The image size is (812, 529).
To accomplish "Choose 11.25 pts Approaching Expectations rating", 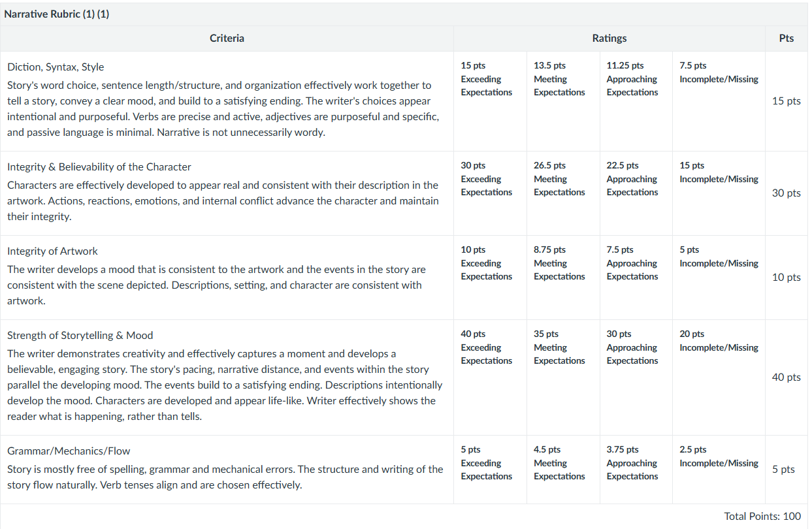I will 632,79.
